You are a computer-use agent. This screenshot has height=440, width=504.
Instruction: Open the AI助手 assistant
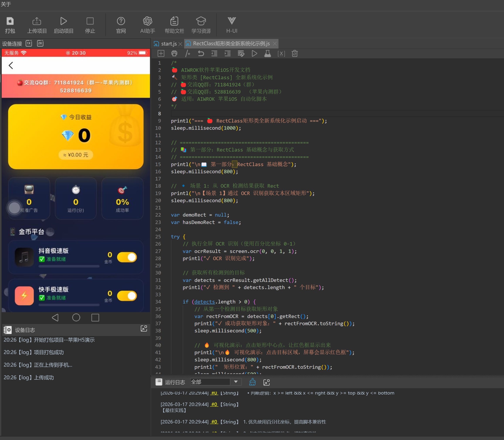(x=147, y=21)
